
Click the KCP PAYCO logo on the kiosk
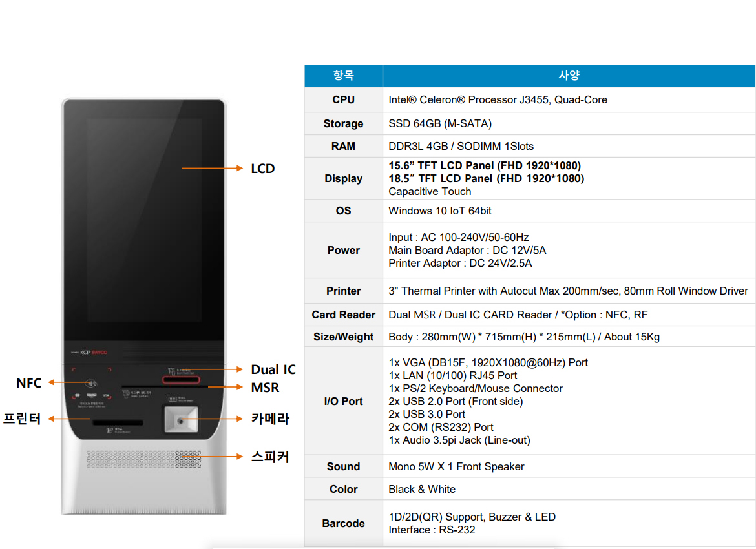pos(90,352)
